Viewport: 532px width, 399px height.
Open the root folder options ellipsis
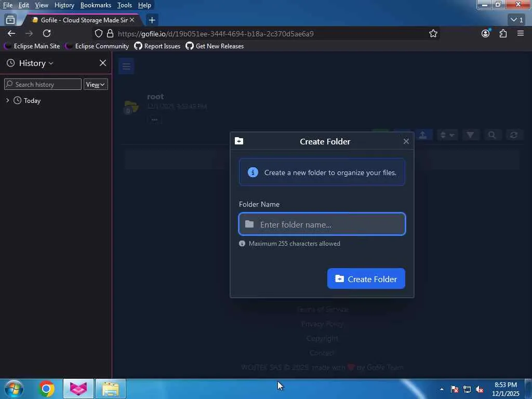point(154,120)
